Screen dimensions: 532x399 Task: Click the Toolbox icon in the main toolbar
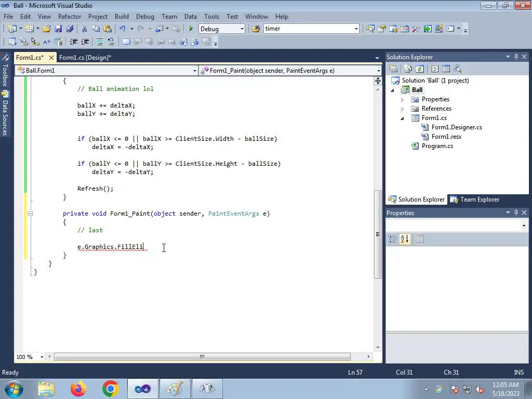coord(416,29)
